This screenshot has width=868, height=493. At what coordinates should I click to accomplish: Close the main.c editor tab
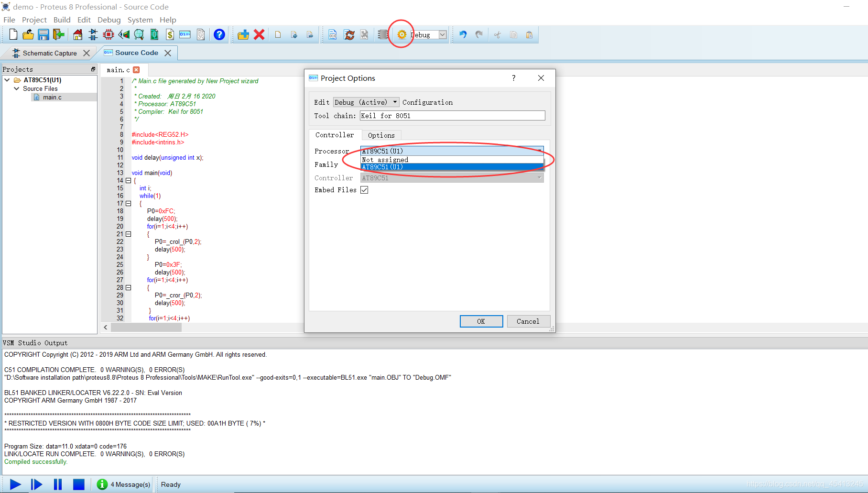coord(136,70)
